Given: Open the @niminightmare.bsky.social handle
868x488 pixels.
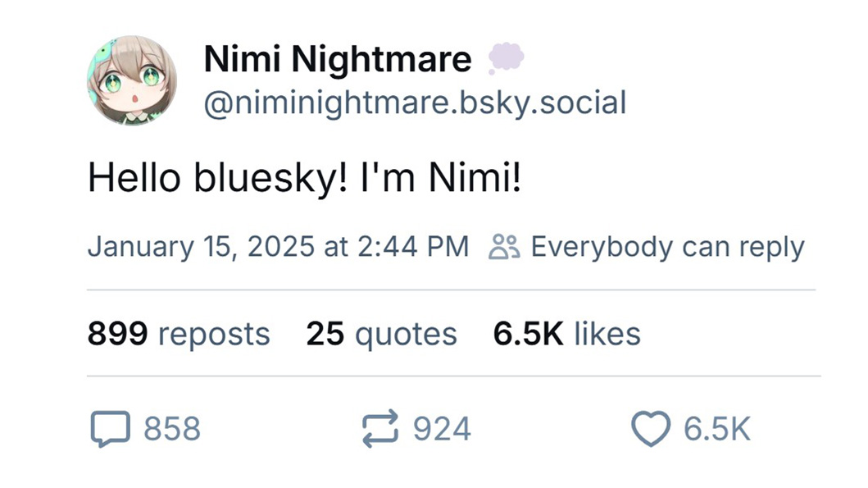Looking at the screenshot, I should click(x=414, y=103).
